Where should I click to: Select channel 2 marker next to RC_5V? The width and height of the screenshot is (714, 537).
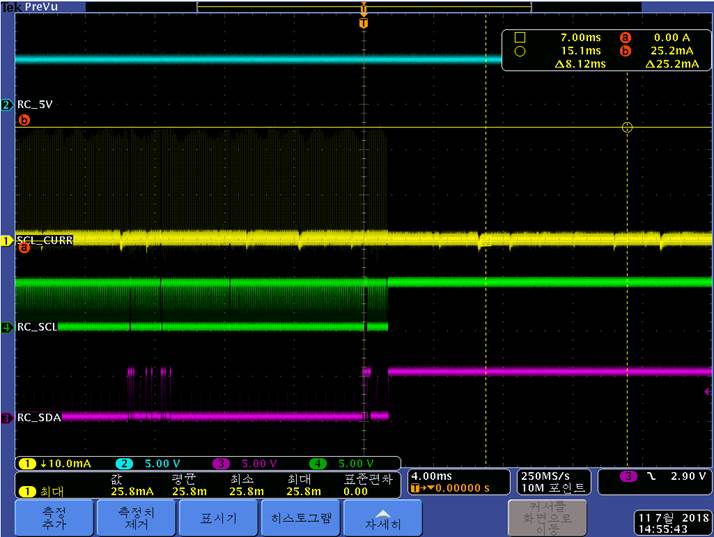6,105
